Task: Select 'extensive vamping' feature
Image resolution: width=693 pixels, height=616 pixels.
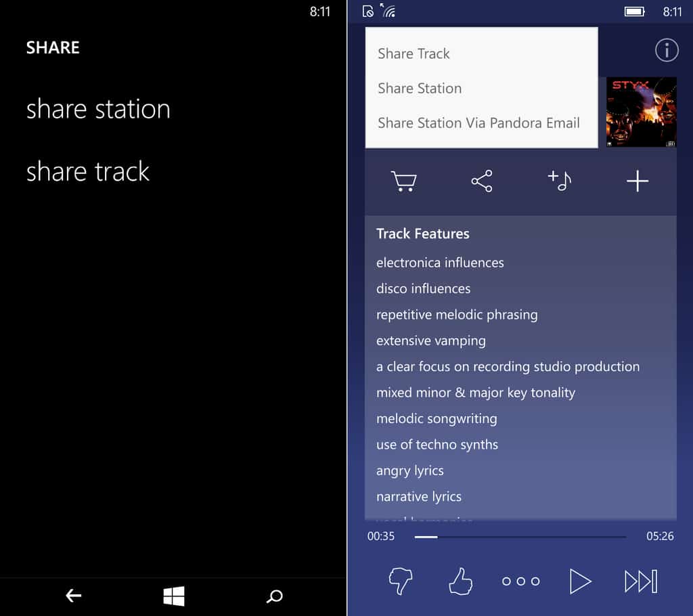Action: [431, 341]
